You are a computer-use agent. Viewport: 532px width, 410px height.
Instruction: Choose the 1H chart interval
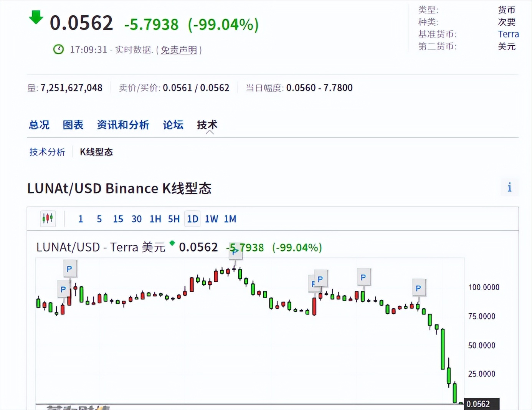[155, 219]
